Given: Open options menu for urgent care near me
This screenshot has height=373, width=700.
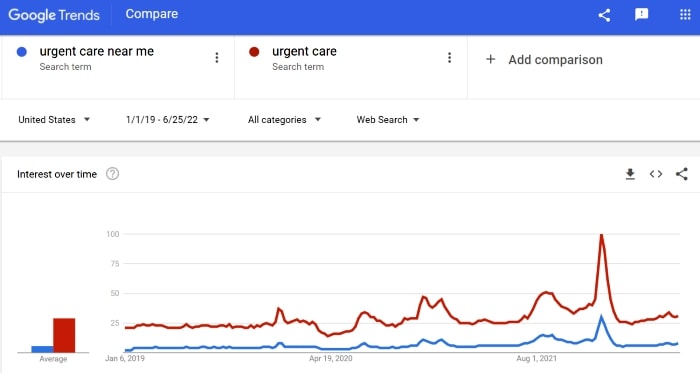Looking at the screenshot, I should coord(217,58).
